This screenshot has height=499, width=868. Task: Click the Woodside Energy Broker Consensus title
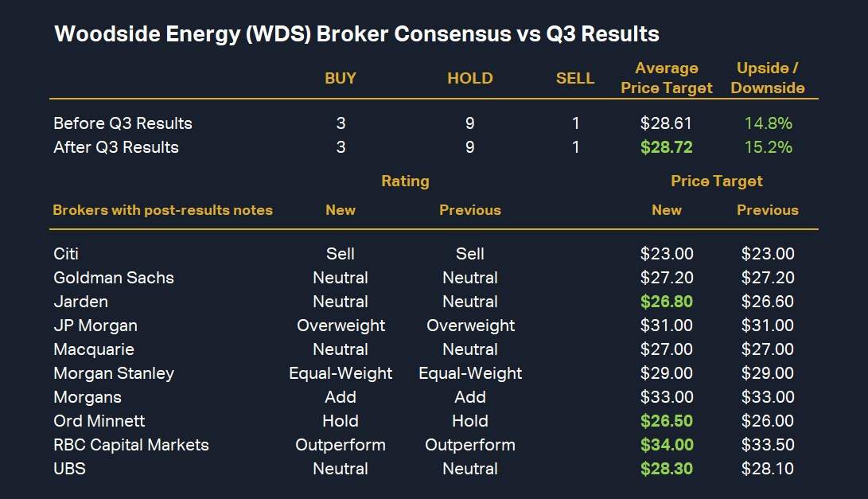tap(356, 35)
